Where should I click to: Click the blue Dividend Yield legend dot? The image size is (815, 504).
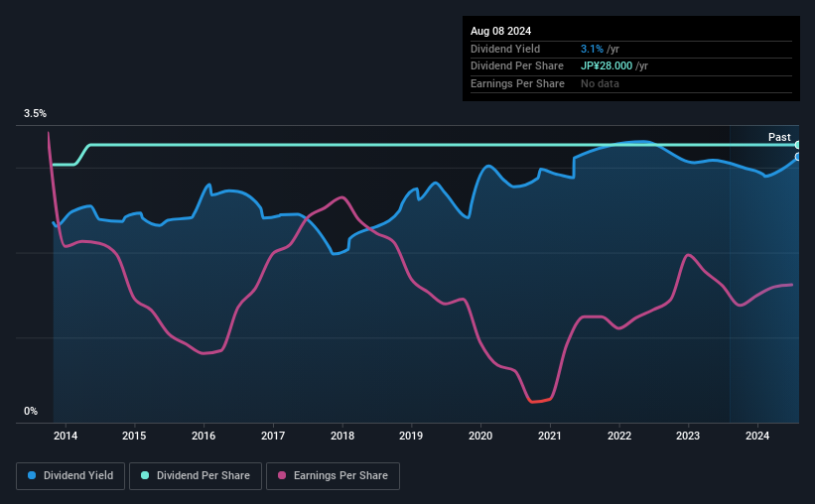32,475
